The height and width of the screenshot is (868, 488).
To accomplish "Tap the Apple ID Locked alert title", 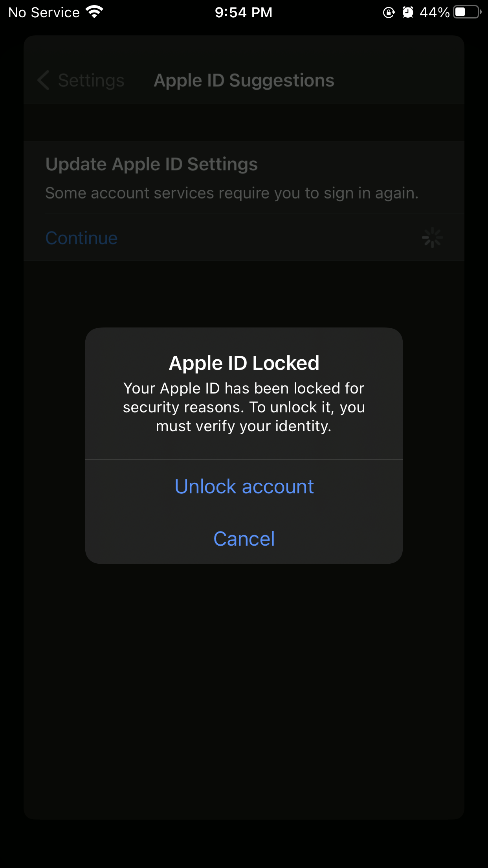I will pos(244,363).
